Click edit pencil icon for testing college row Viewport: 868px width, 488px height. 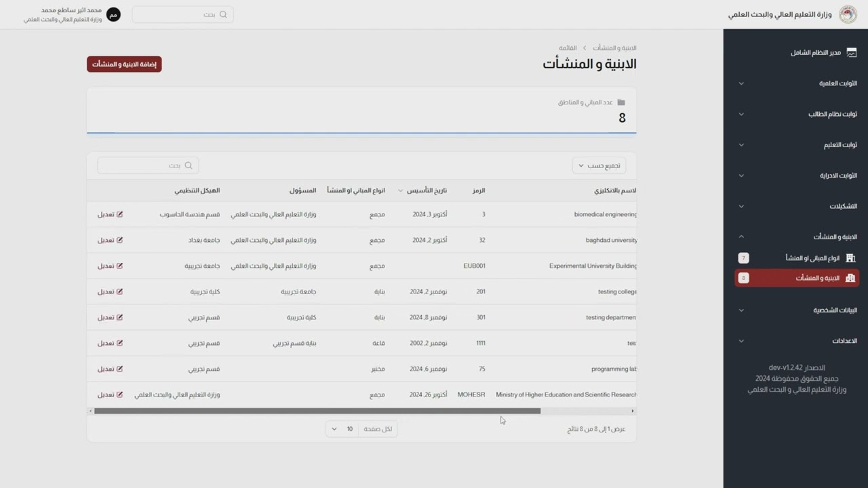120,291
